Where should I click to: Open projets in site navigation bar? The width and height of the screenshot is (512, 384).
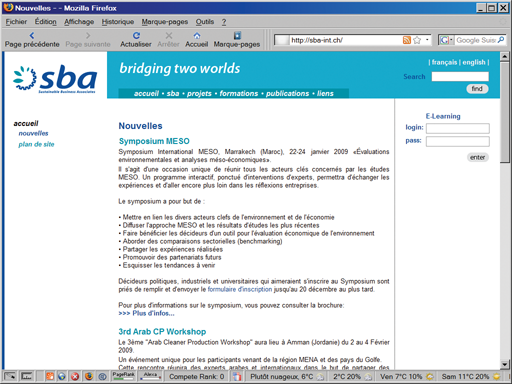[x=199, y=94]
